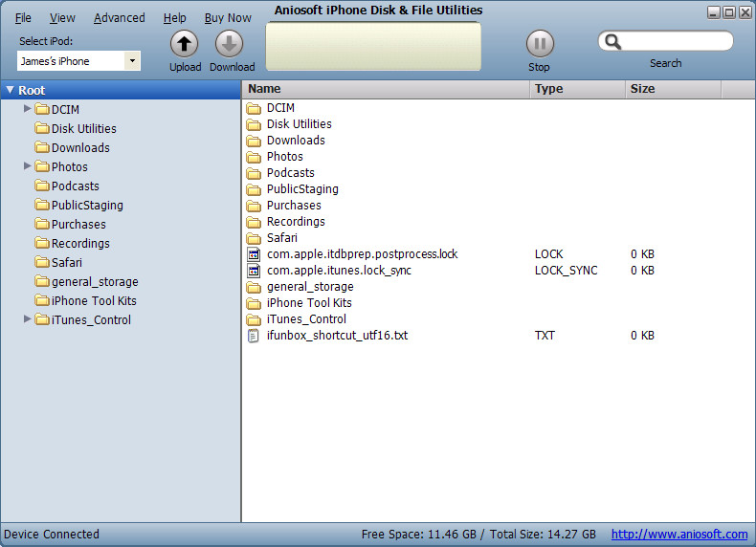Select the ifunbox_shortcut_utf16.txt file name

337,336
